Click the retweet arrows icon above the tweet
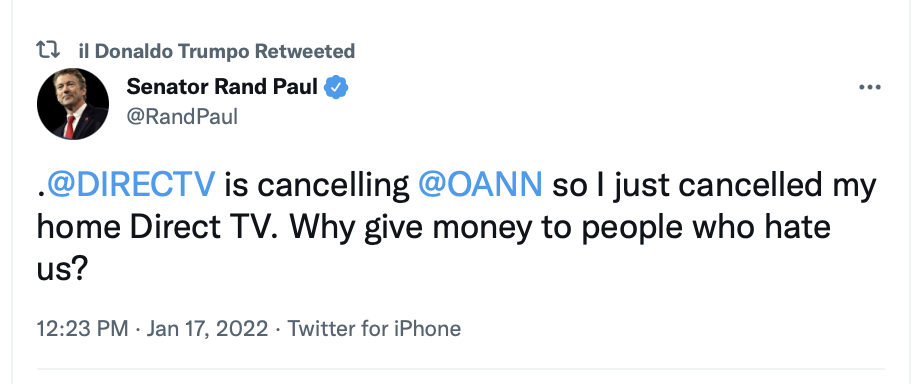This screenshot has height=384, width=916. (x=48, y=50)
